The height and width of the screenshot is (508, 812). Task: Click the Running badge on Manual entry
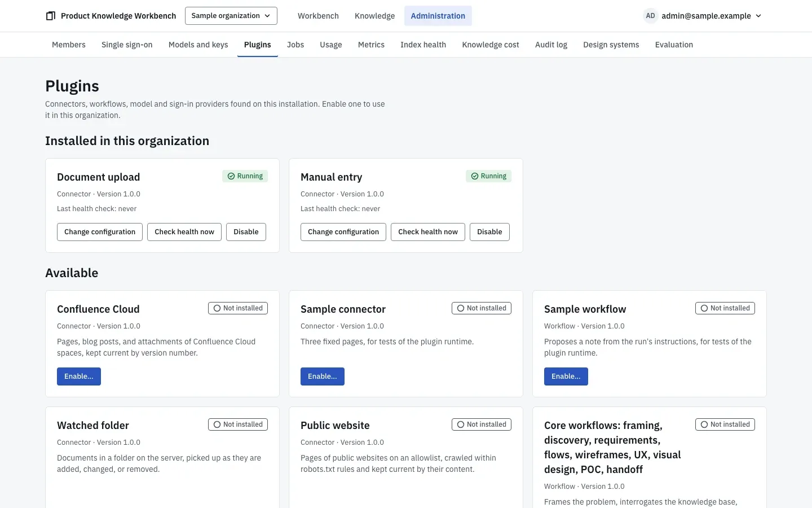click(x=488, y=176)
